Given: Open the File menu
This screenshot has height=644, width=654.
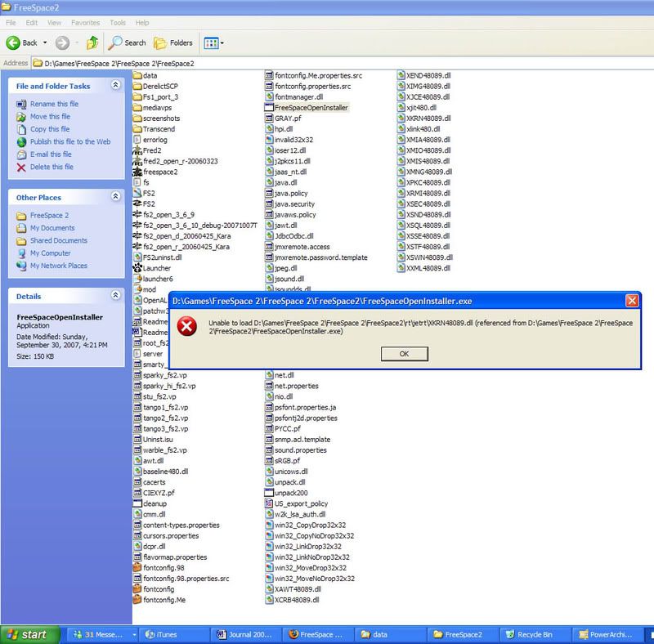Looking at the screenshot, I should click(11, 23).
